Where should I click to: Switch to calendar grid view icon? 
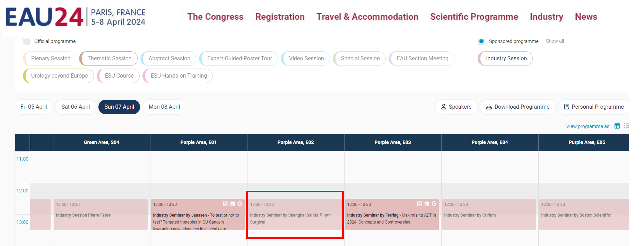pyautogui.click(x=617, y=126)
